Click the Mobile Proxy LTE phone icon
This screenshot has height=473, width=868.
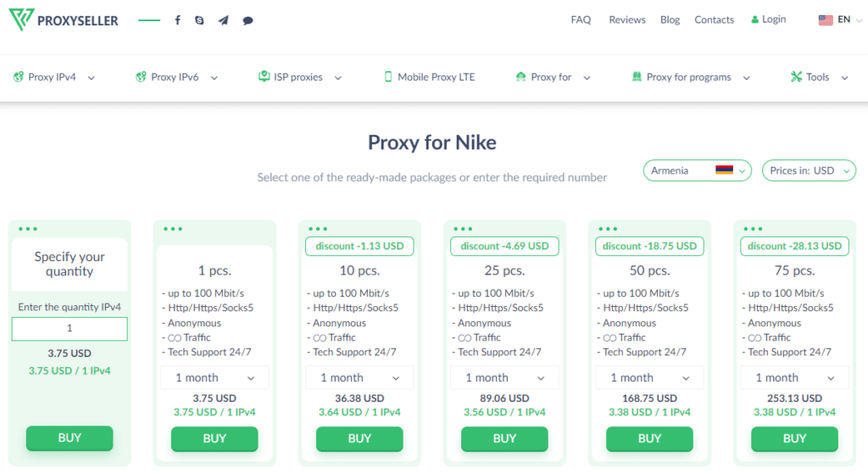pos(388,77)
